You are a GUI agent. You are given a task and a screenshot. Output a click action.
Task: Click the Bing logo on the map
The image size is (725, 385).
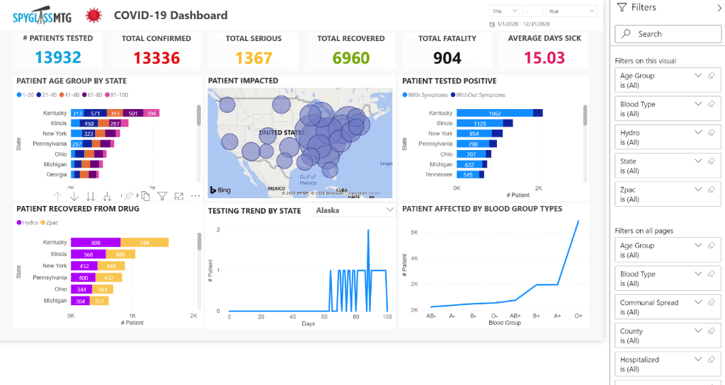pos(220,190)
